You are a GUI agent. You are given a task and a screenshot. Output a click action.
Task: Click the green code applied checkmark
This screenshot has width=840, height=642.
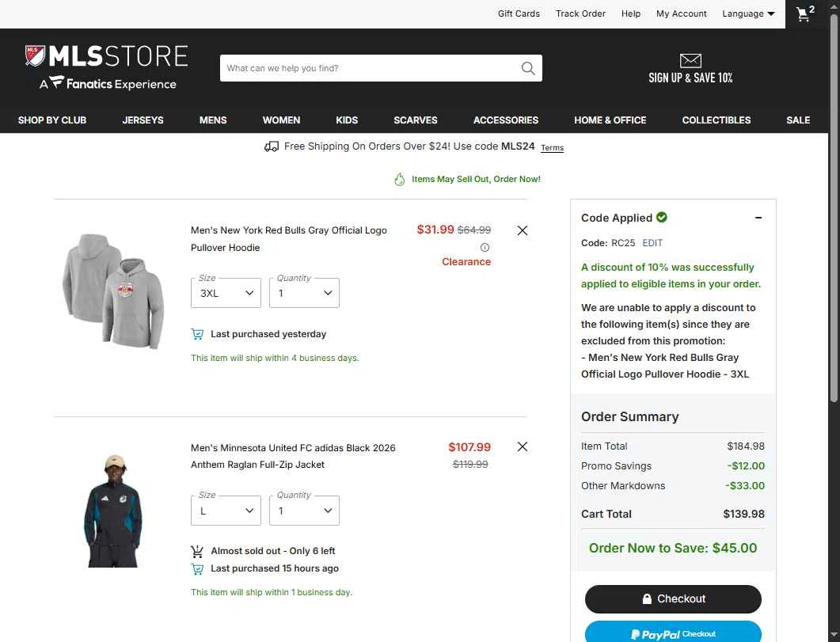pyautogui.click(x=662, y=218)
